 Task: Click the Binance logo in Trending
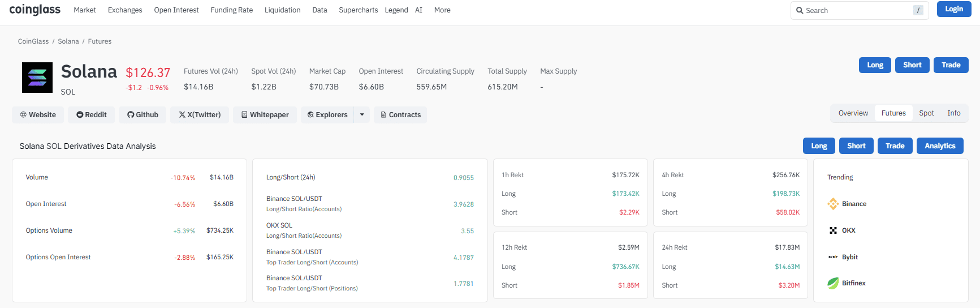click(833, 204)
